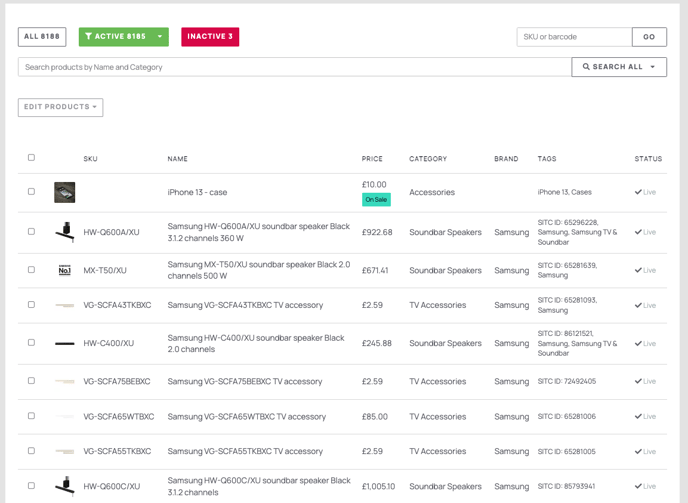Check the VG-SCFA65WTBXC row checkbox
Viewport: 688px width, 503px height.
click(31, 416)
